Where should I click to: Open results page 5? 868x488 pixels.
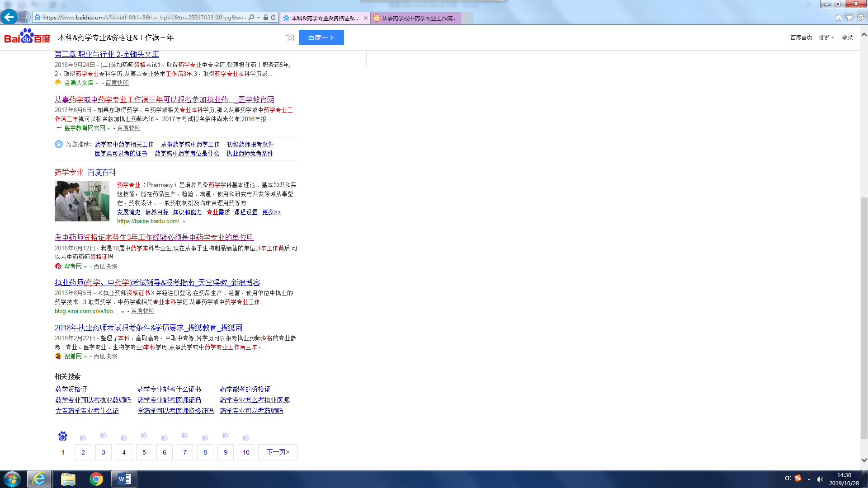pos(144,452)
